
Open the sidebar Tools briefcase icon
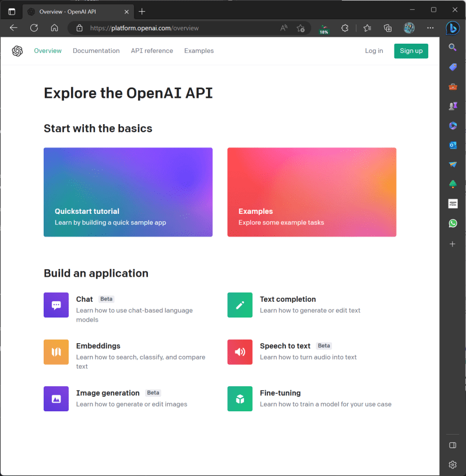point(453,87)
